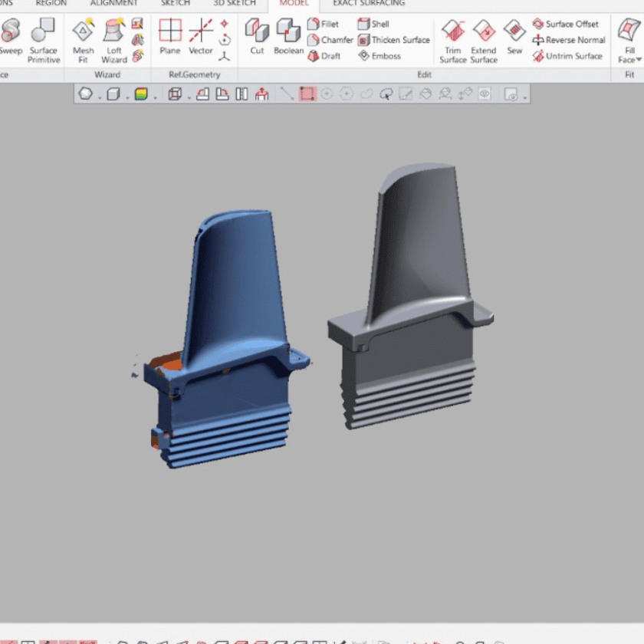Toggle the line selection mode
The height and width of the screenshot is (644, 644).
pyautogui.click(x=287, y=94)
